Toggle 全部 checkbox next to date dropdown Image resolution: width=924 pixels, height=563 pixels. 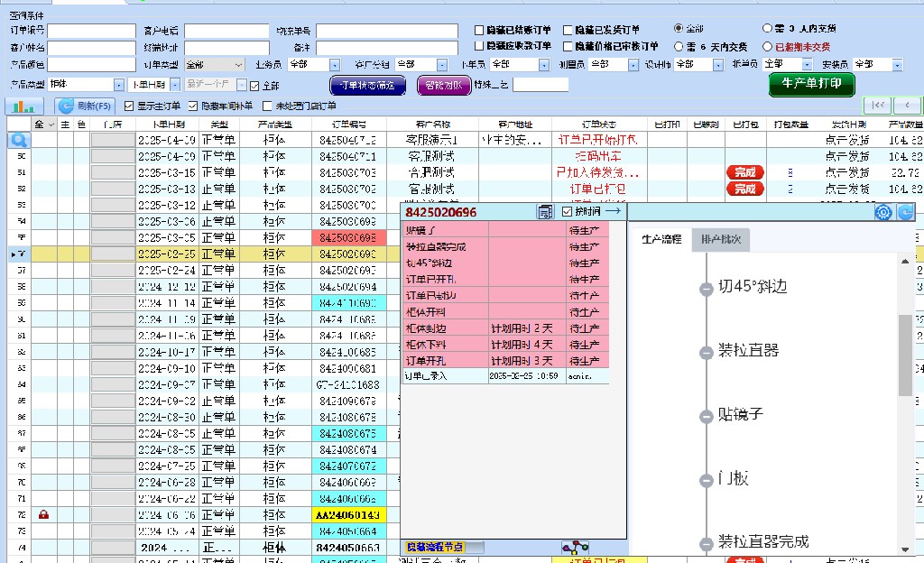click(x=254, y=86)
